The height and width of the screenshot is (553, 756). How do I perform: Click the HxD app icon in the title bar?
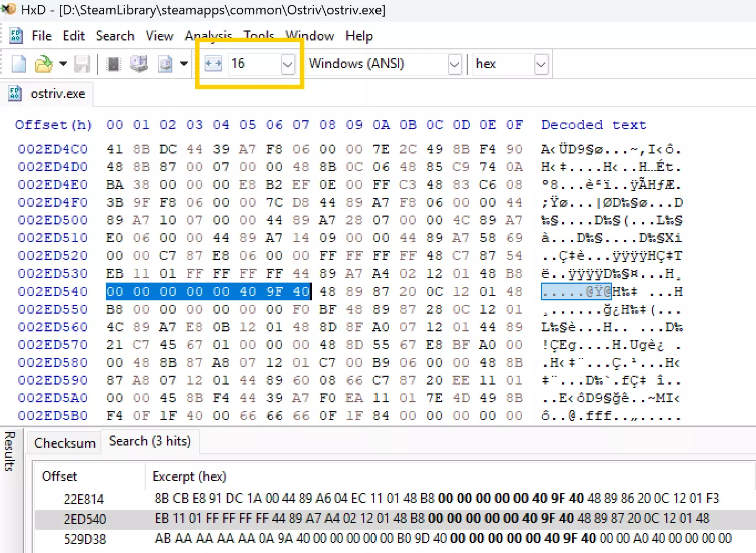click(9, 9)
